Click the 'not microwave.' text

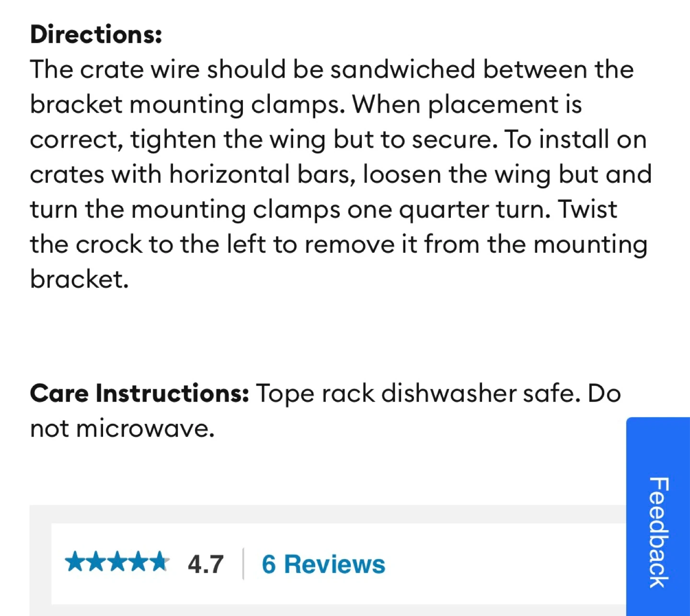[122, 429]
